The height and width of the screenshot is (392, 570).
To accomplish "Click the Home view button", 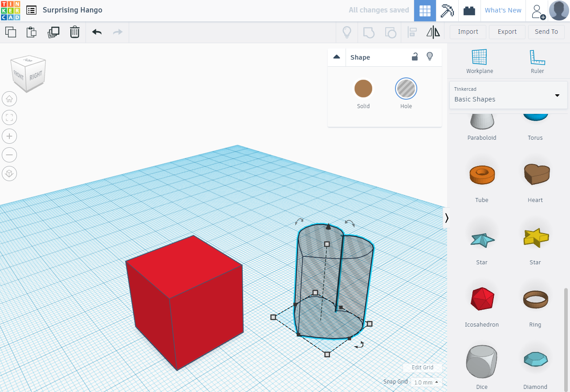I will (9, 99).
